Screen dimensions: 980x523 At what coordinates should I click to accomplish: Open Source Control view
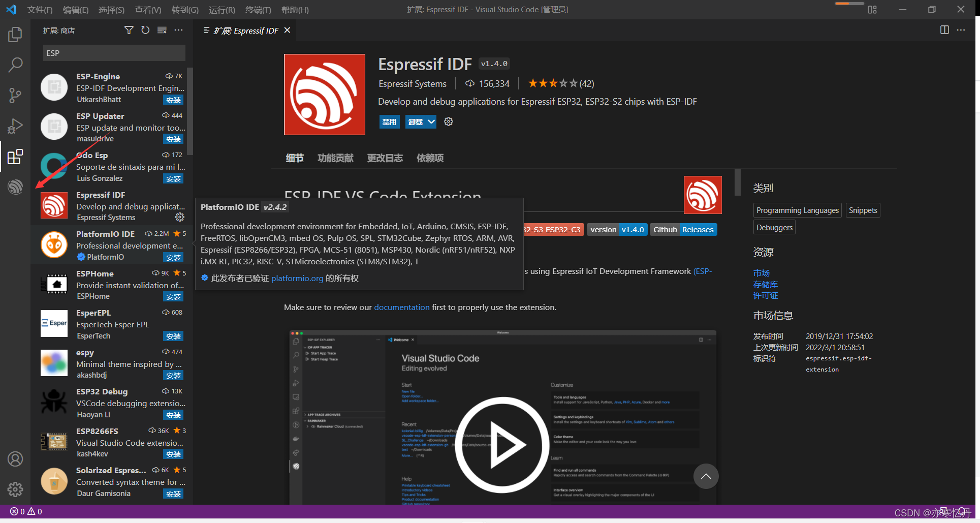pos(15,95)
